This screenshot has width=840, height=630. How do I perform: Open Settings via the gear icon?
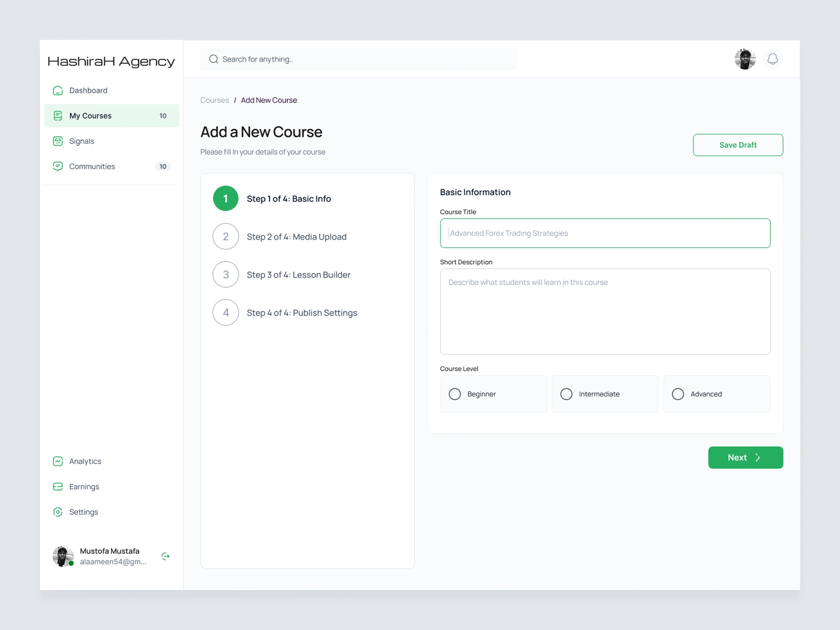58,512
